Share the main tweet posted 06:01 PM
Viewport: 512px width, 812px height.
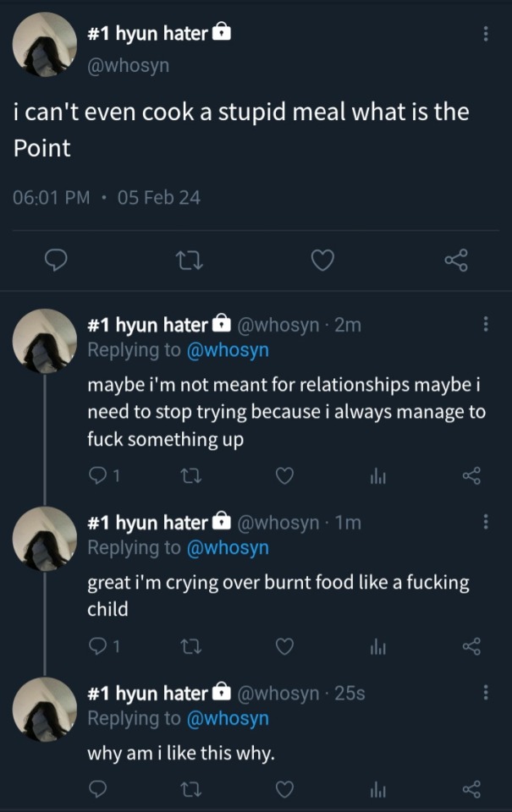[x=456, y=261]
